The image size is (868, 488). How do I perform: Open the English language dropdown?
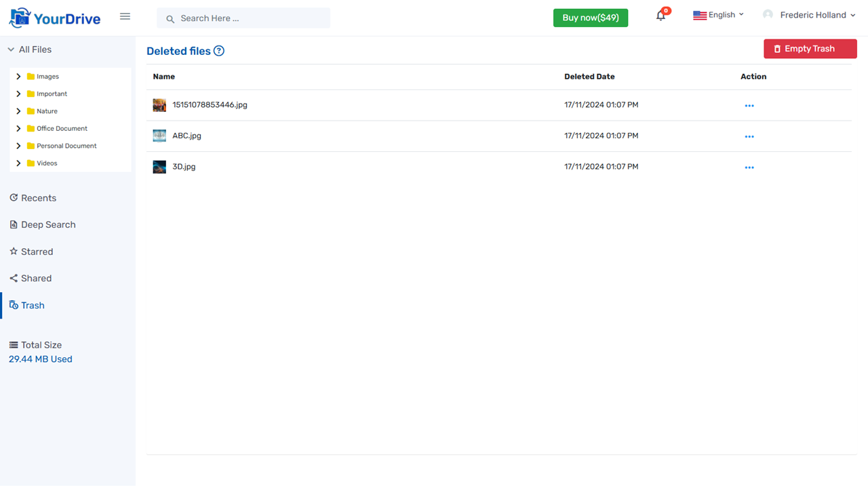point(718,14)
